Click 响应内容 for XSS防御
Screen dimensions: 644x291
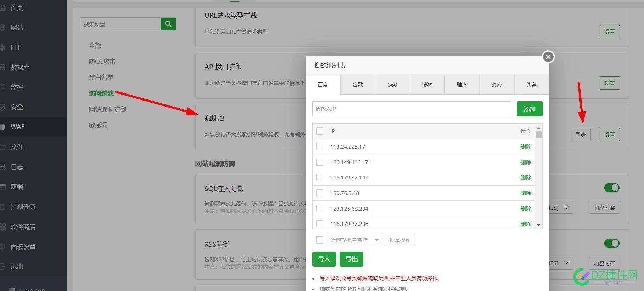pos(604,263)
